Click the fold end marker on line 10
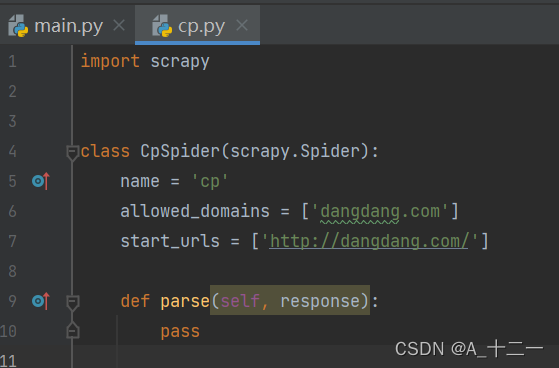The image size is (559, 368). [72, 330]
